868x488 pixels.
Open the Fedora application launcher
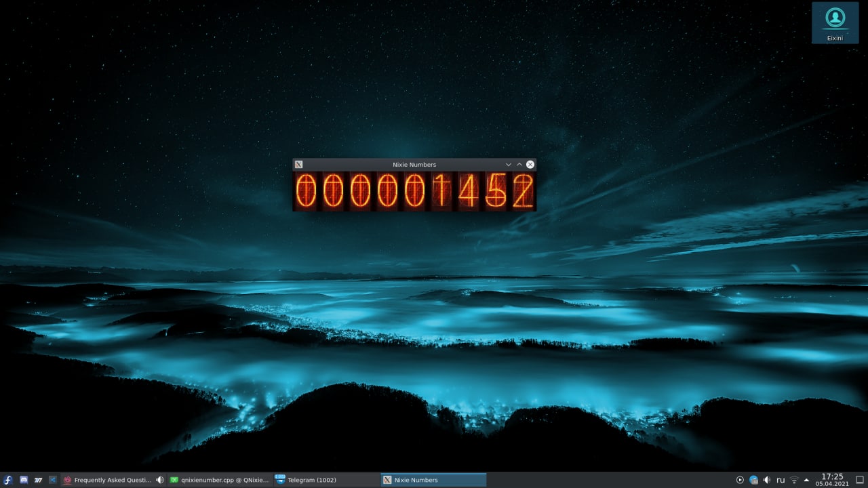click(8, 480)
